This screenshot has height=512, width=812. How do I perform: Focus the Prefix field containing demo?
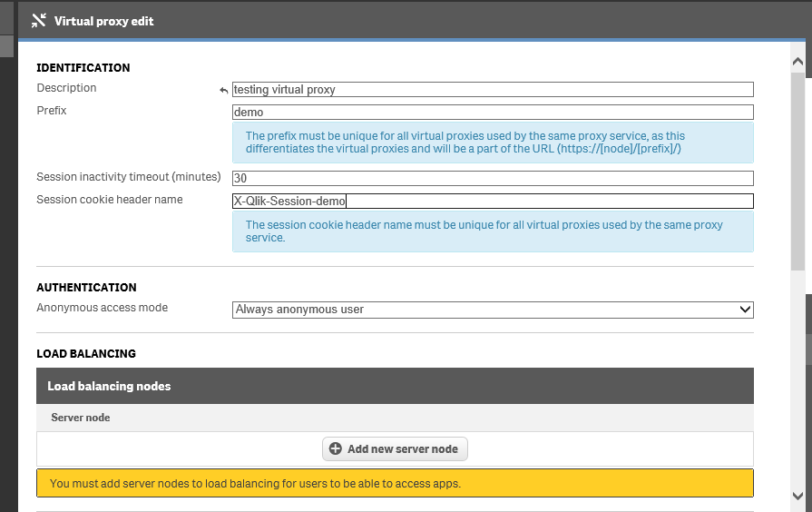pos(493,113)
